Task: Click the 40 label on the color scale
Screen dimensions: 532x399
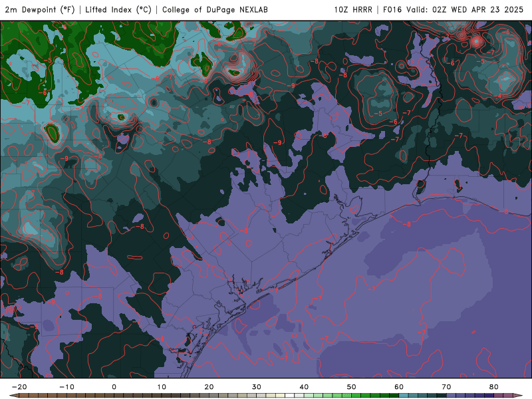Action: tap(304, 387)
